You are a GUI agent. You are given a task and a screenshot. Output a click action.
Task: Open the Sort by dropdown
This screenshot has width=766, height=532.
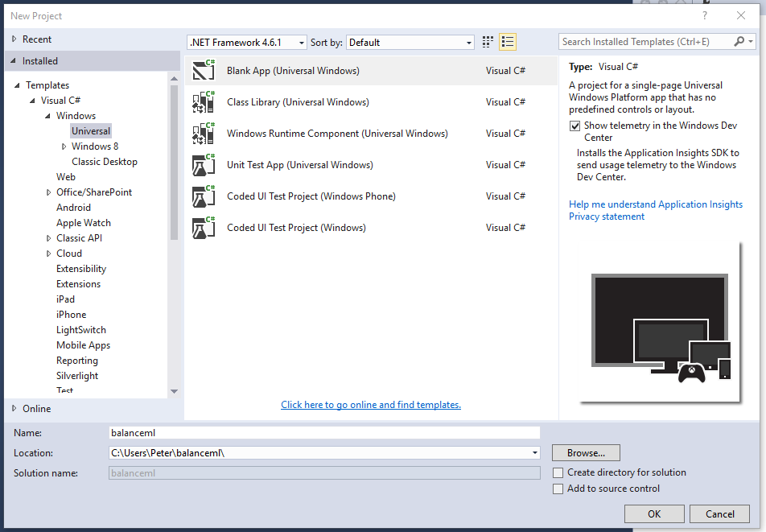(x=410, y=43)
